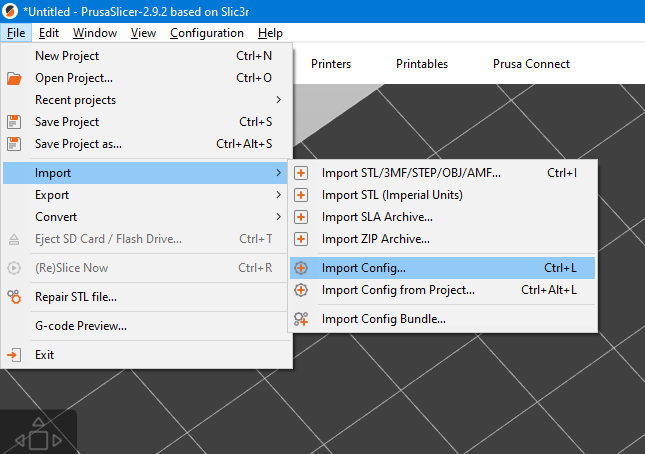Open the View menu

point(143,33)
